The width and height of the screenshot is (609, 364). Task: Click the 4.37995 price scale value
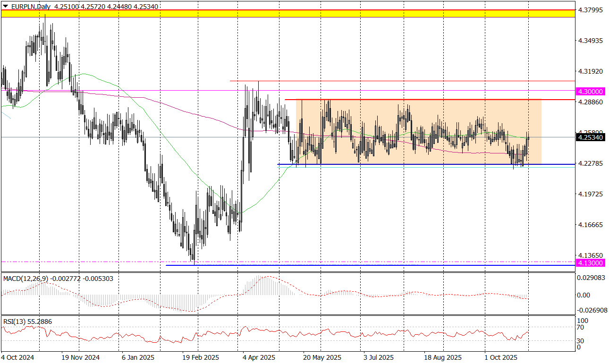[x=590, y=10]
